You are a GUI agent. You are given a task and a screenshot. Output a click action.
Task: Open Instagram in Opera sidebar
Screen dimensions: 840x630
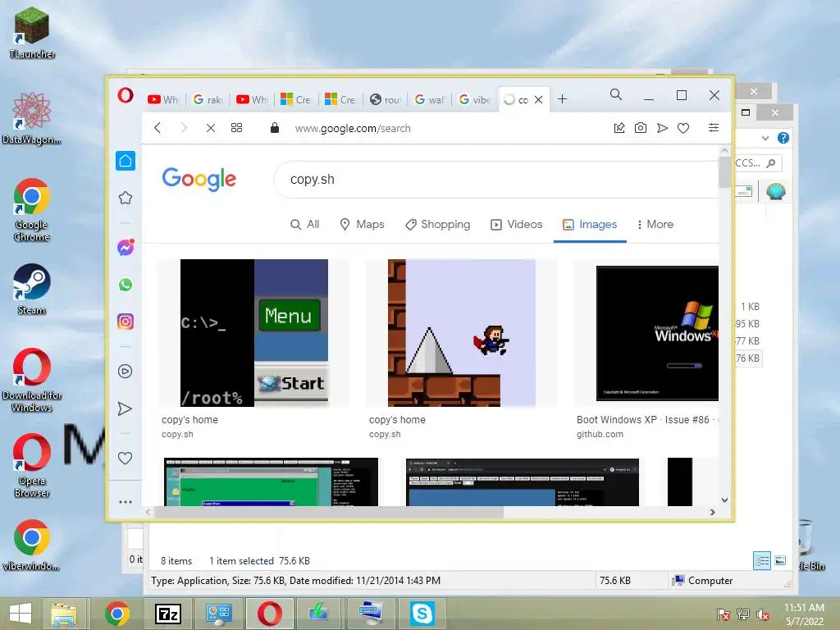tap(126, 322)
